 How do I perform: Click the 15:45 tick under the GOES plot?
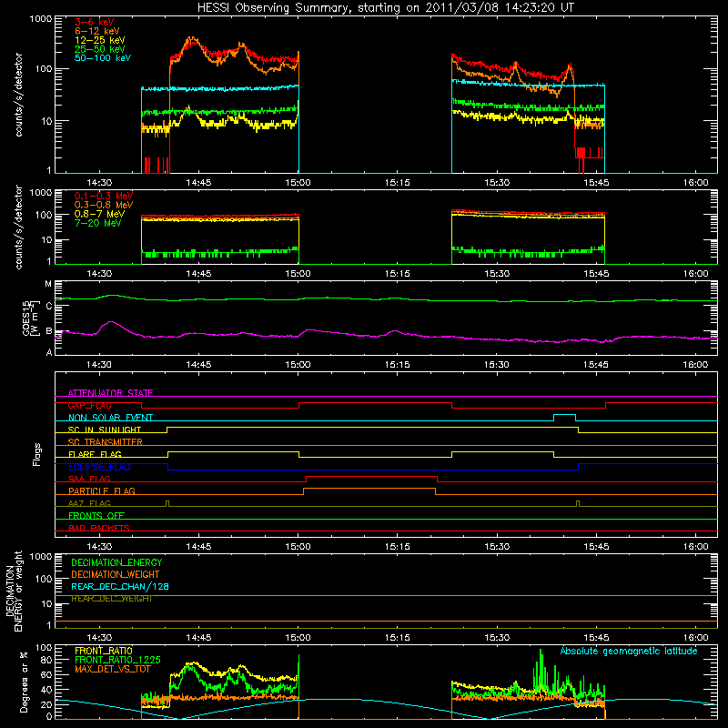pos(596,365)
